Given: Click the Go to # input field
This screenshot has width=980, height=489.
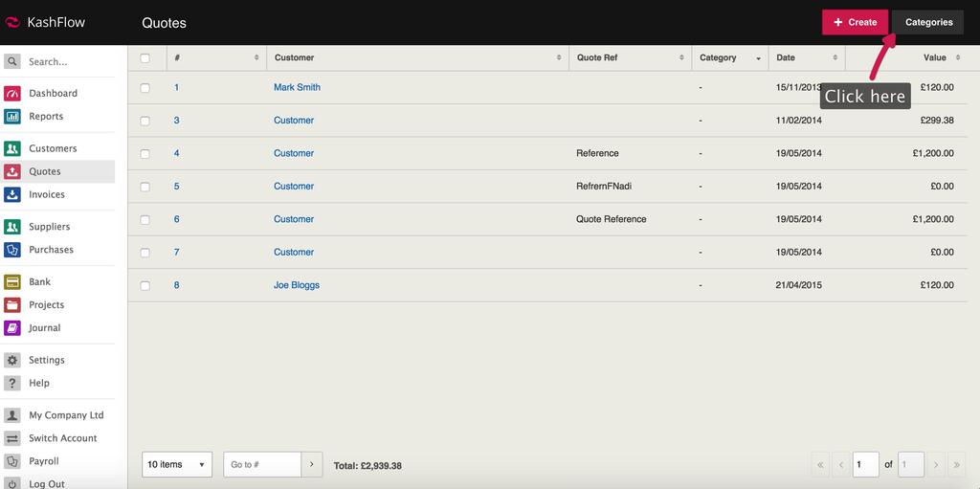Looking at the screenshot, I should (x=262, y=465).
